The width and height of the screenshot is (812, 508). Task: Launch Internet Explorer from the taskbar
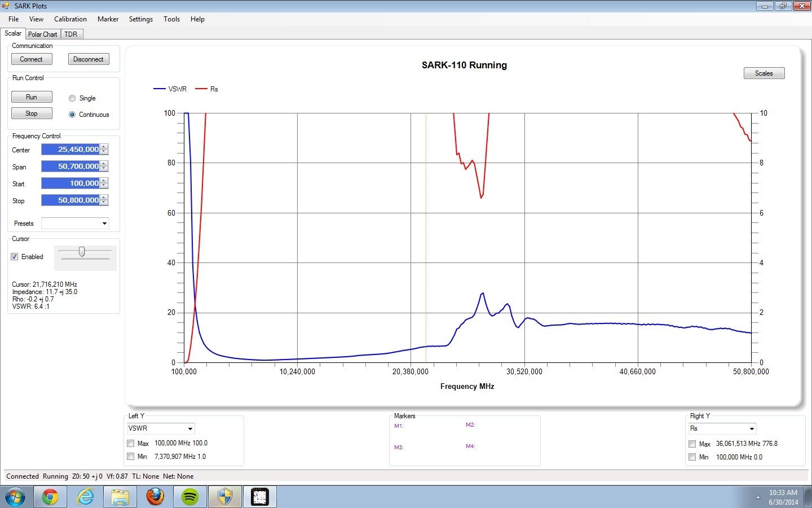85,497
